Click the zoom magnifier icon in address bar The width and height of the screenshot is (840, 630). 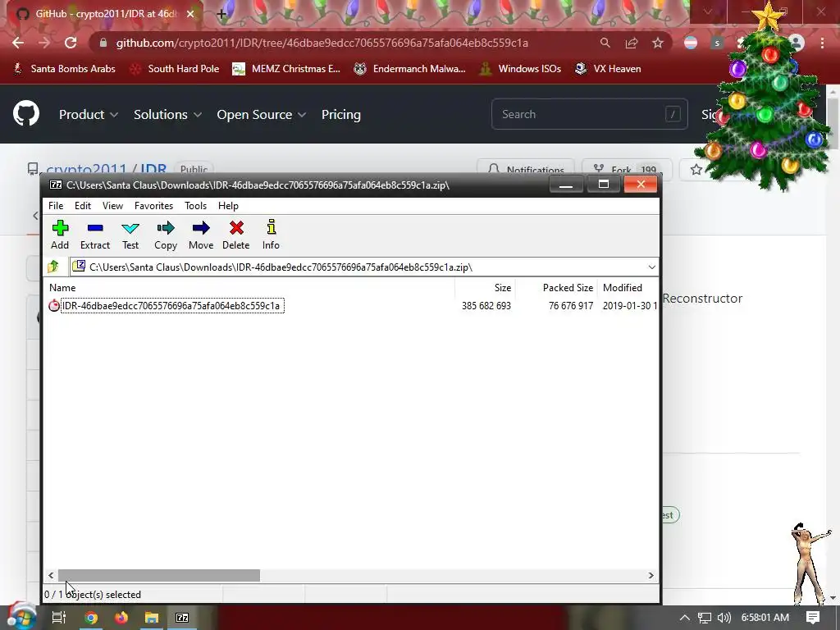605,43
